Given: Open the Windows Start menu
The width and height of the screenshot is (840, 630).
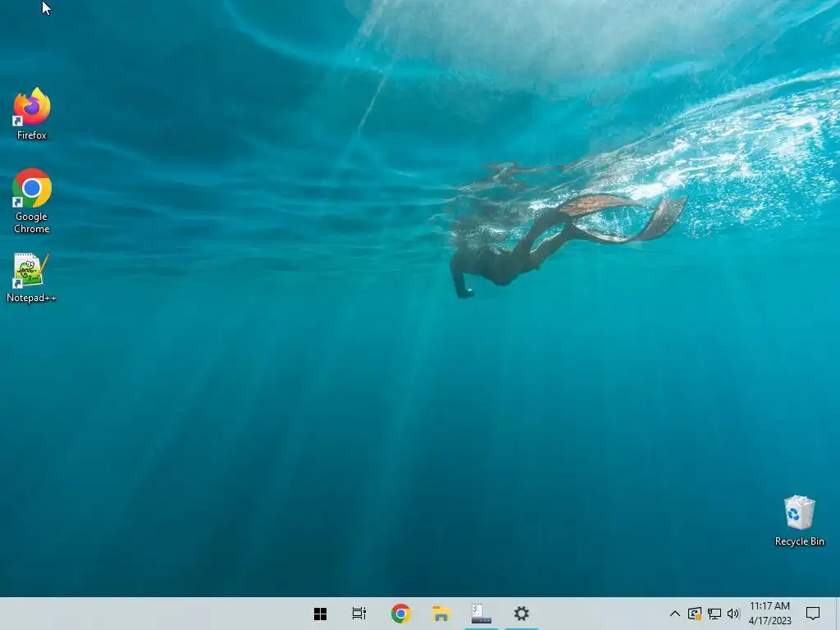Looking at the screenshot, I should coord(321,614).
